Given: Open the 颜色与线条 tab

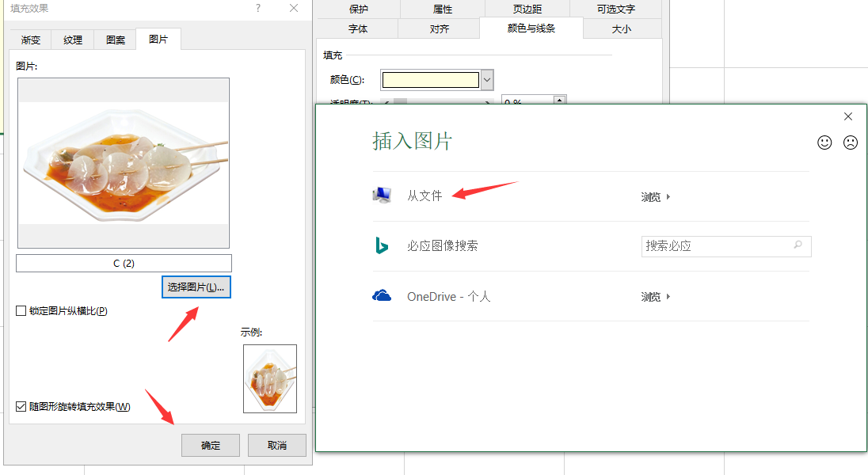Looking at the screenshot, I should tap(531, 28).
